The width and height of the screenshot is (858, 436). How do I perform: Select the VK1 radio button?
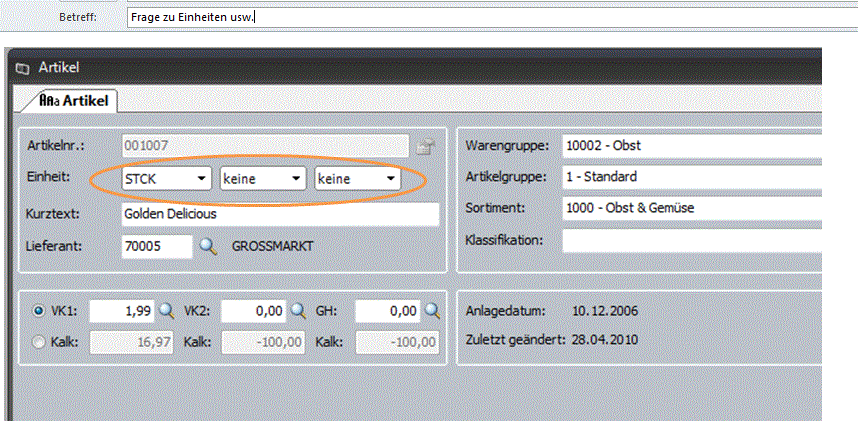39,311
